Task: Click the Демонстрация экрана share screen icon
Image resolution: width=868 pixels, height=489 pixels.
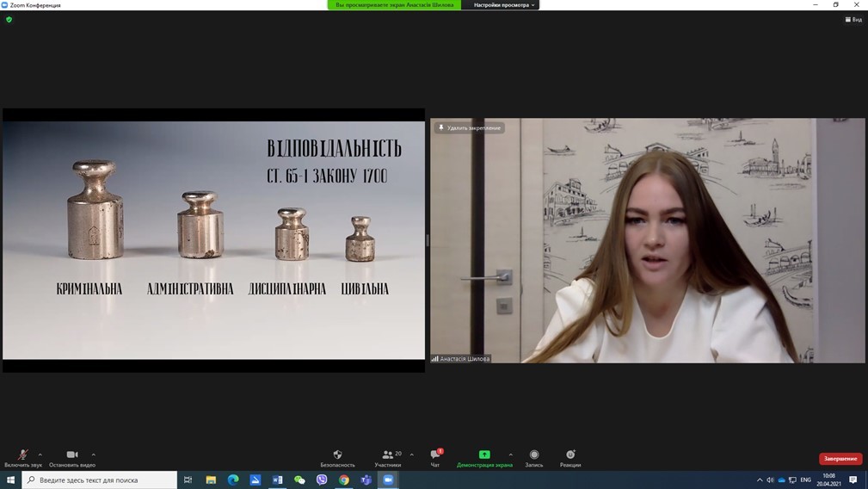Action: coord(484,455)
